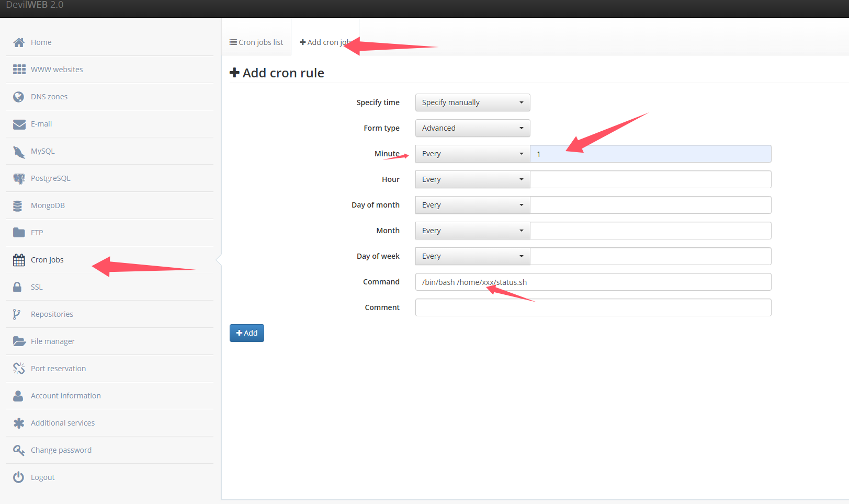Screen dimensions: 849x504
Task: Switch to Cron jobs list tab
Action: [256, 42]
